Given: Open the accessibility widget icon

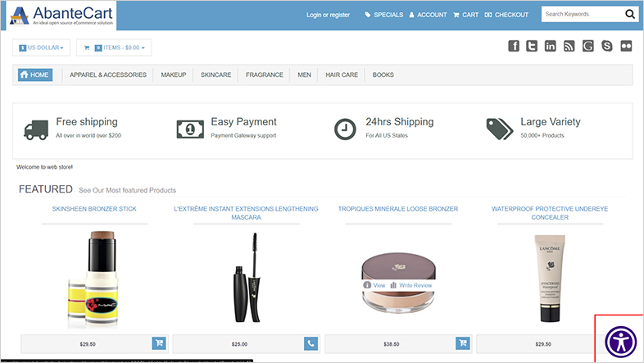Looking at the screenshot, I should coord(620,342).
